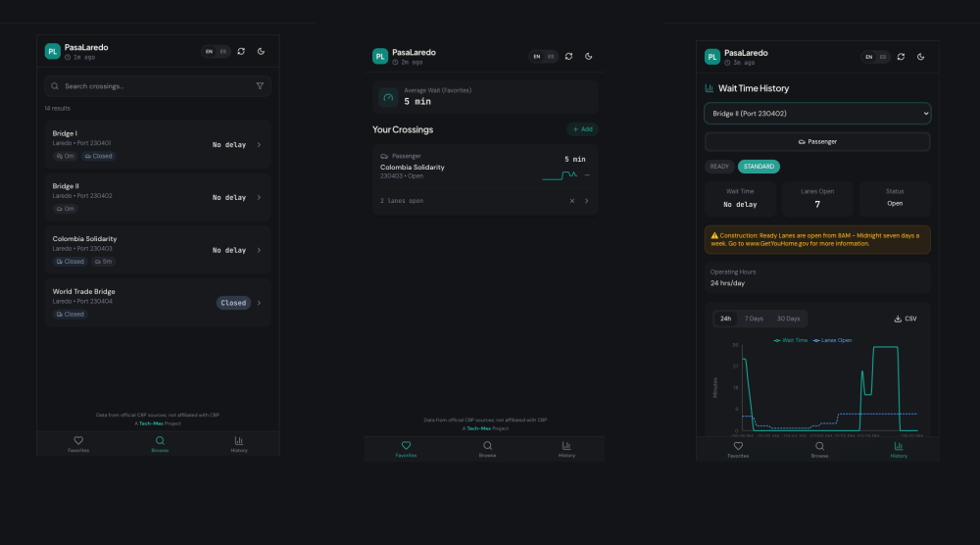Screen dimensions: 980x545
Task: Open Colombia Solidarity details chevron in Your Crossings
Action: click(x=586, y=201)
